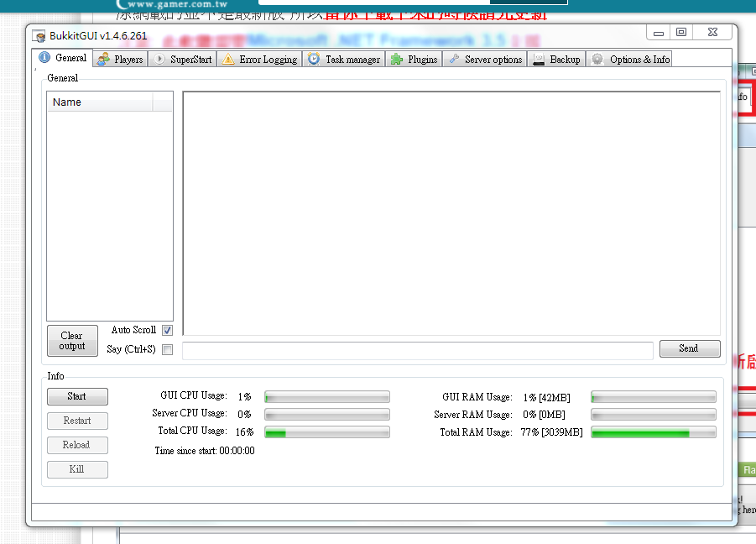Image resolution: width=756 pixels, height=544 pixels.
Task: Click the Clear output button
Action: coord(72,341)
